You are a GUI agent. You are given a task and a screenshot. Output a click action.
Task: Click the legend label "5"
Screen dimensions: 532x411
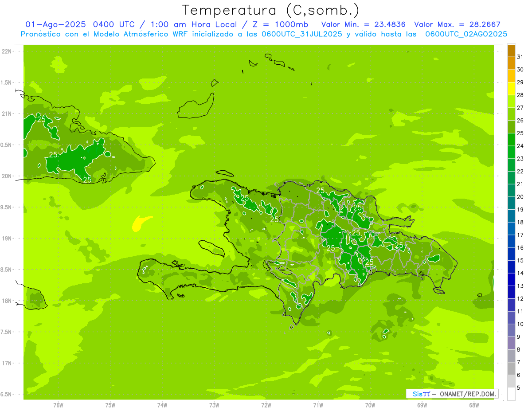click(x=519, y=388)
